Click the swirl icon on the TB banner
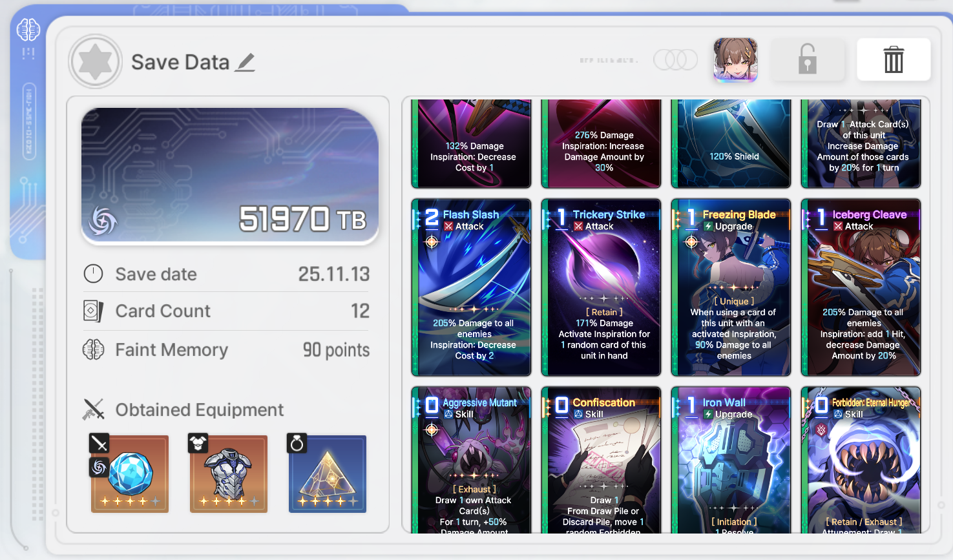 (103, 220)
